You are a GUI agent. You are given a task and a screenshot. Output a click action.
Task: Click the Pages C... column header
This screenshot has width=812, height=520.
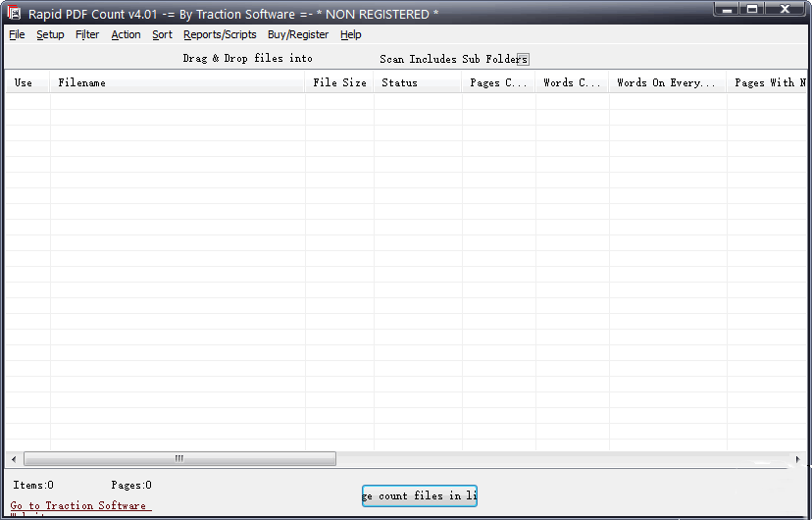[499, 82]
